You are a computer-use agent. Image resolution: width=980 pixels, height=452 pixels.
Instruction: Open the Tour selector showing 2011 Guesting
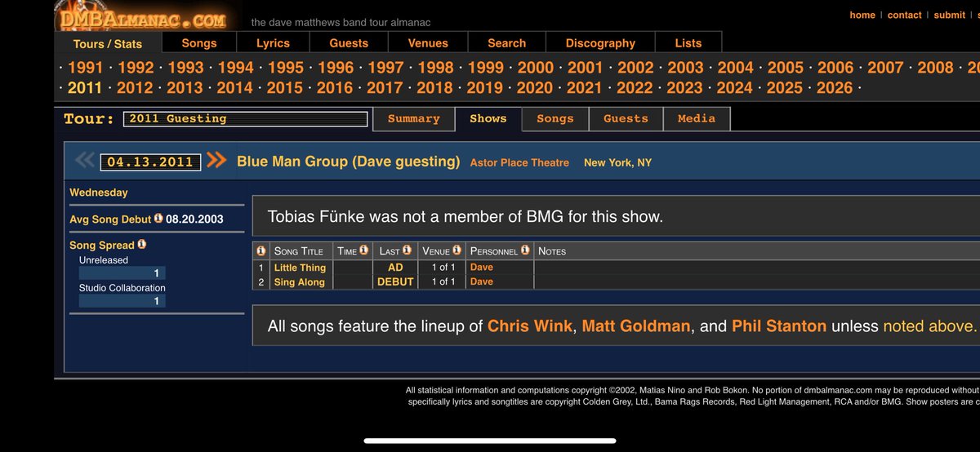(x=247, y=119)
